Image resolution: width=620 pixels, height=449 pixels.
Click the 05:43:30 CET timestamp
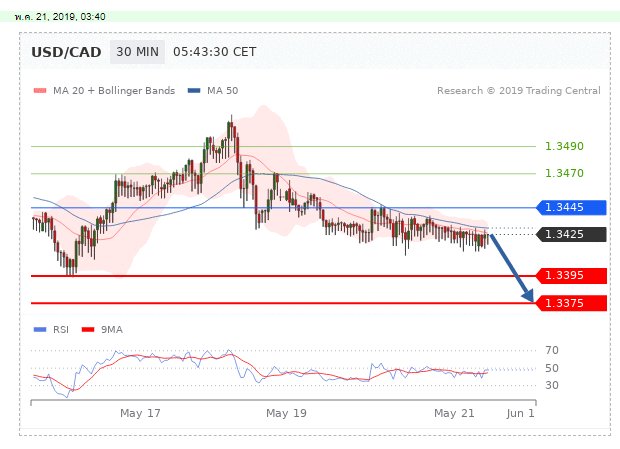[x=215, y=52]
